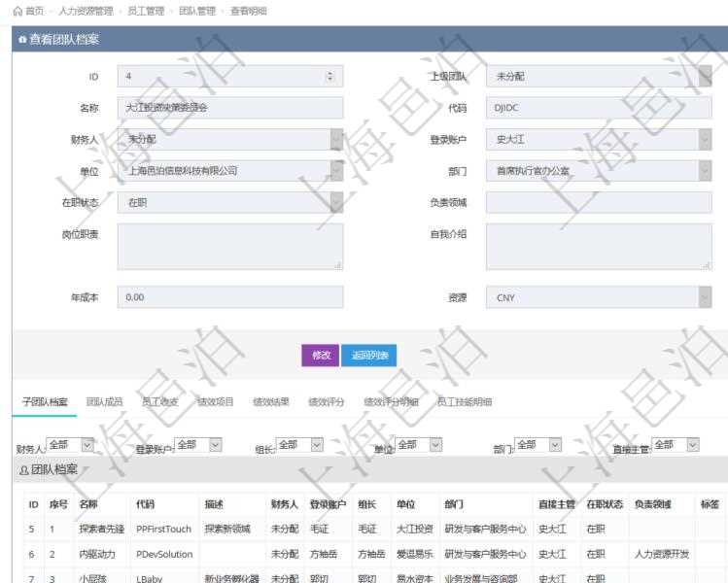
Task: Open the 团队管理 breadcrumb link
Action: pos(197,11)
